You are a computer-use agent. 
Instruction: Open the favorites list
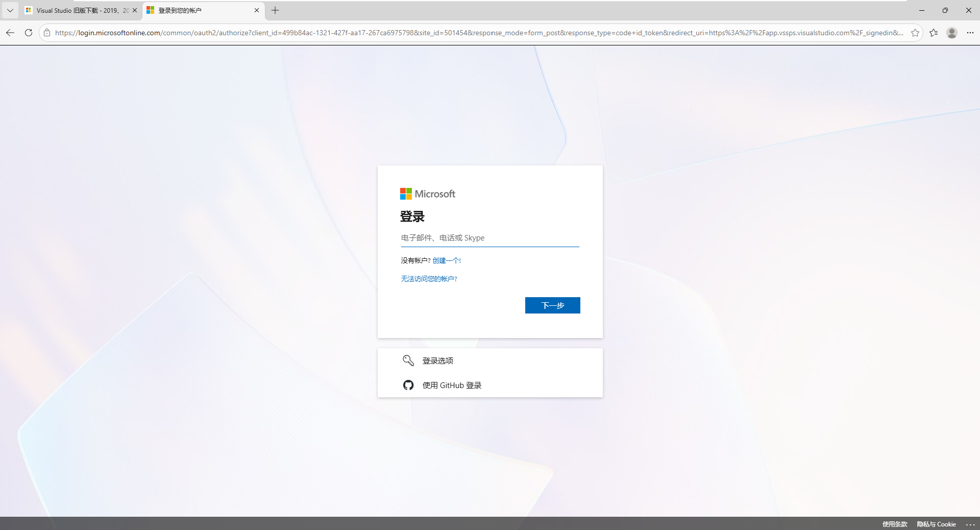pyautogui.click(x=934, y=33)
